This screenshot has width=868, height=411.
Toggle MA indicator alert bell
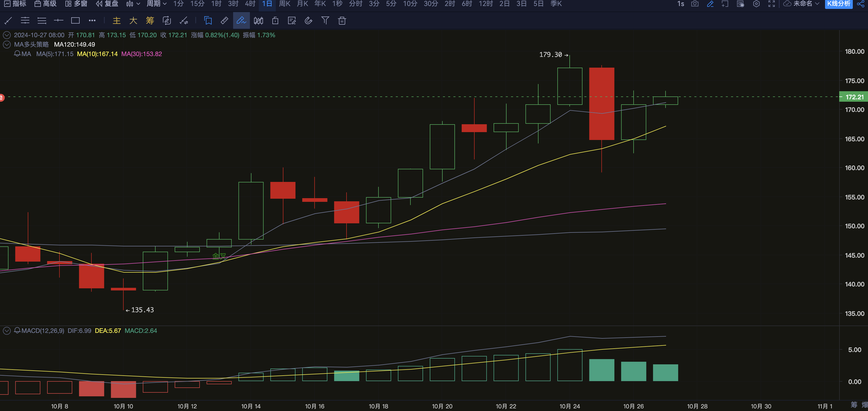pyautogui.click(x=17, y=54)
